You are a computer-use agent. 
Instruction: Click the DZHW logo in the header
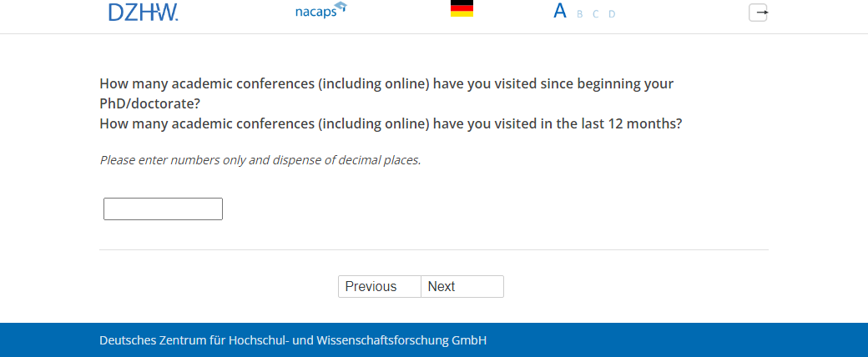pos(143,12)
